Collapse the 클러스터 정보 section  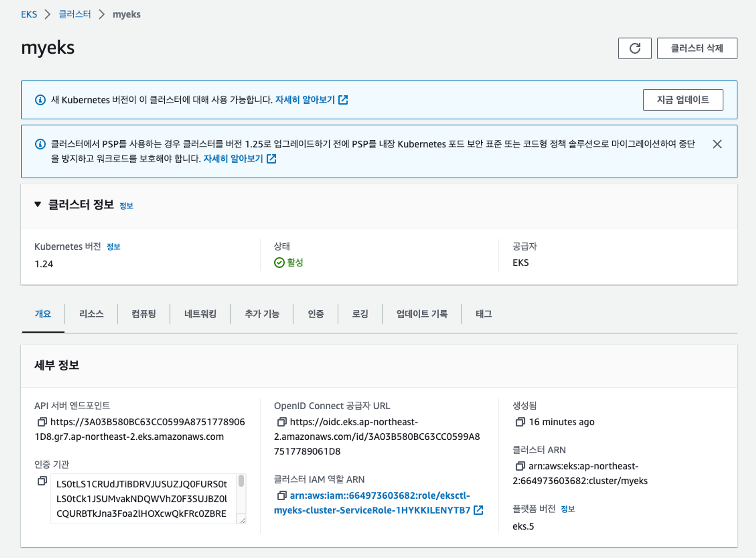point(37,204)
